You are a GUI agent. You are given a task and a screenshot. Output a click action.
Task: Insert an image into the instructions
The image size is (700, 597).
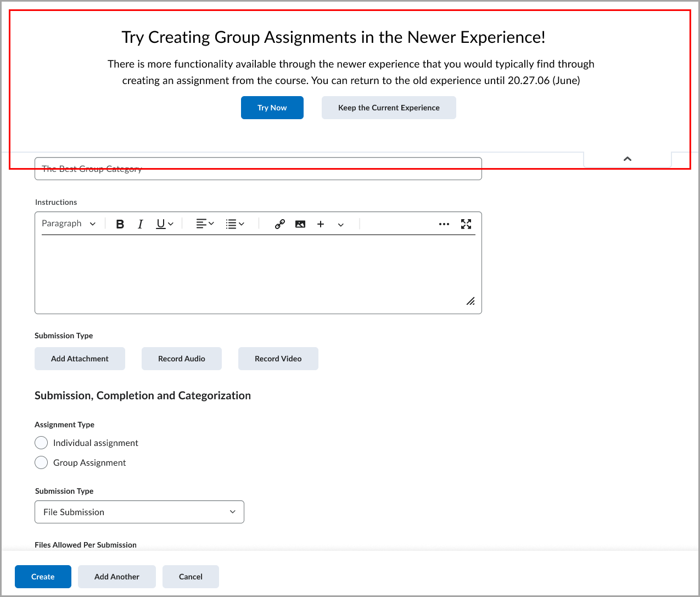click(300, 224)
